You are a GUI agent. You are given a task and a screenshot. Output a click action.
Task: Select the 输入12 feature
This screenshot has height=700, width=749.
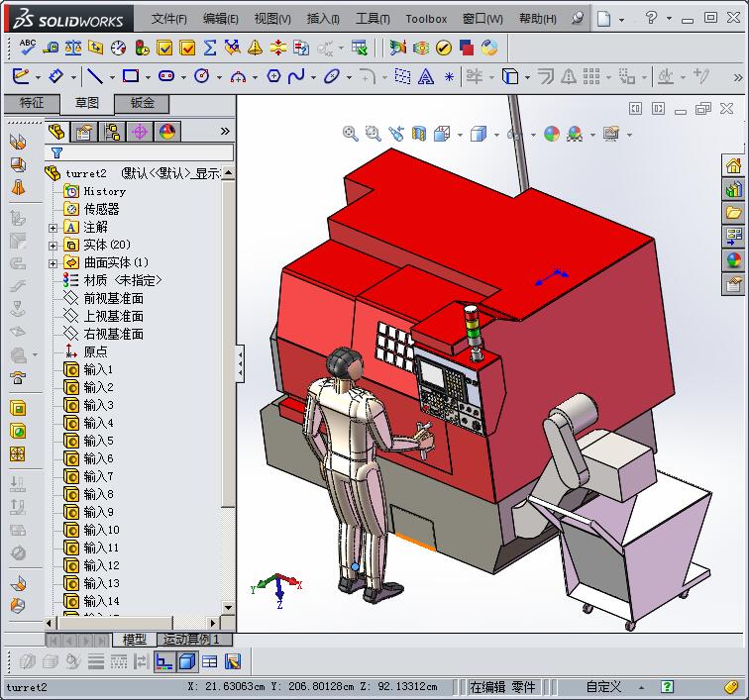tap(101, 565)
